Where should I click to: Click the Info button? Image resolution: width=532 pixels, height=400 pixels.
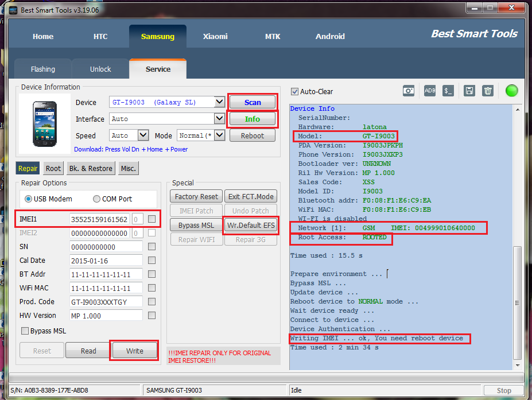253,119
